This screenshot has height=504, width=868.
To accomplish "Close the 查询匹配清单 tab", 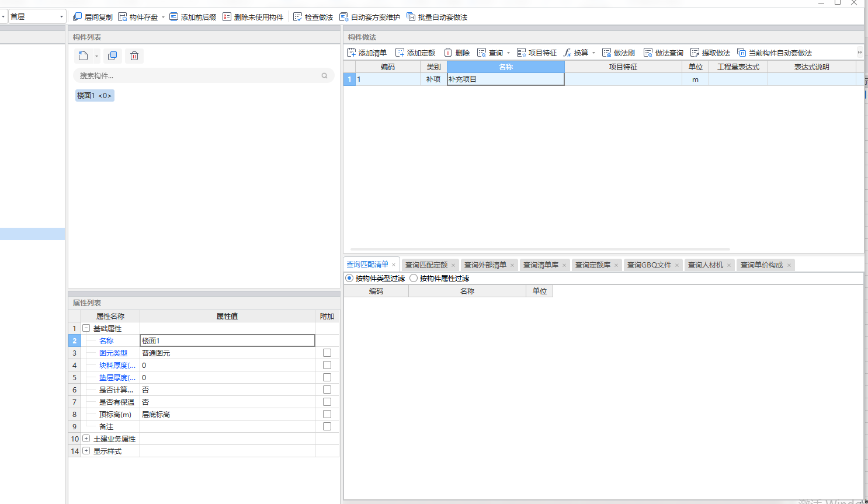I will (x=394, y=265).
